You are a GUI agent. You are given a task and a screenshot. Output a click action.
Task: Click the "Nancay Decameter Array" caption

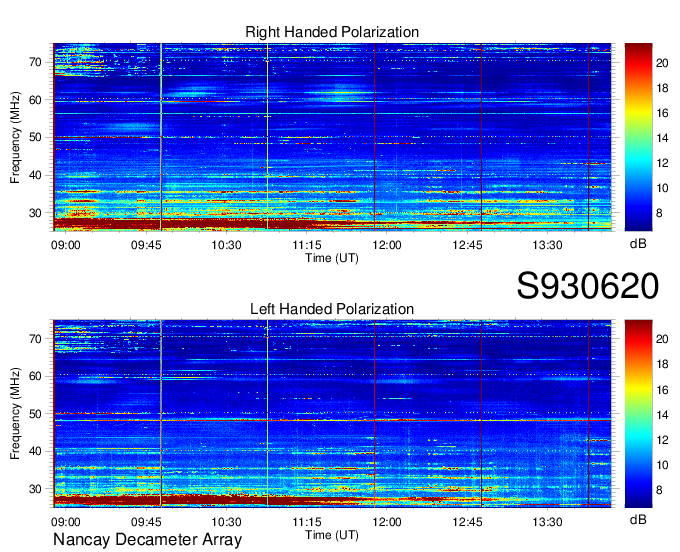(147, 540)
